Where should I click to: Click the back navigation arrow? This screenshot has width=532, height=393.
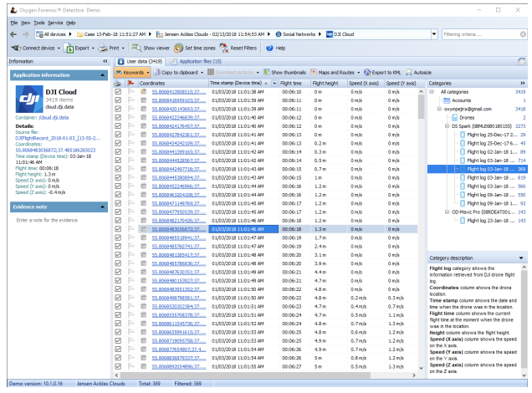pyautogui.click(x=13, y=34)
